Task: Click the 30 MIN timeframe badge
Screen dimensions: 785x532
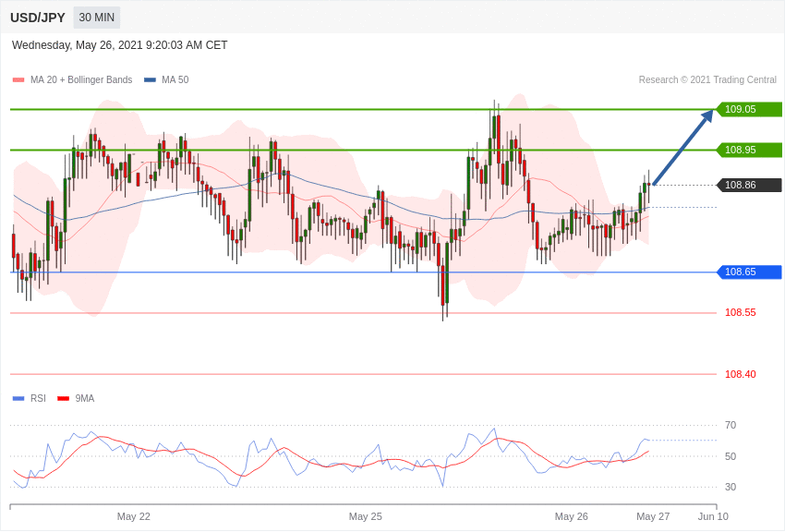Action: pyautogui.click(x=97, y=18)
